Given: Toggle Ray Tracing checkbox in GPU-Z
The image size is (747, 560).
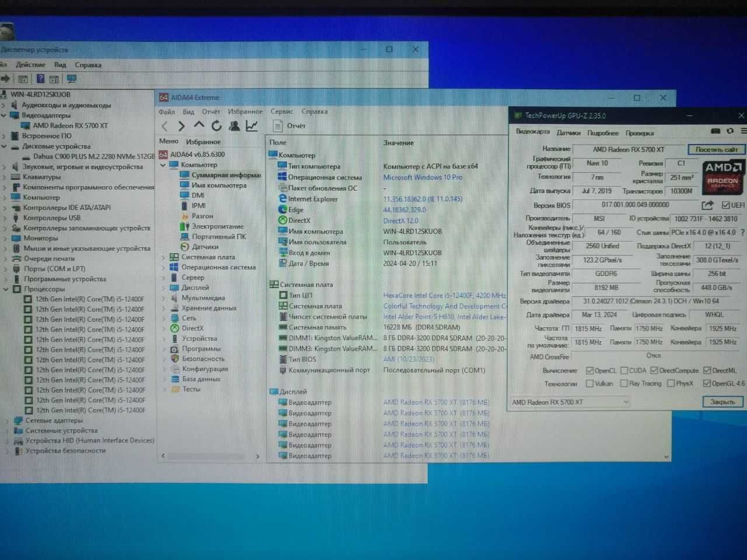Looking at the screenshot, I should (x=624, y=383).
